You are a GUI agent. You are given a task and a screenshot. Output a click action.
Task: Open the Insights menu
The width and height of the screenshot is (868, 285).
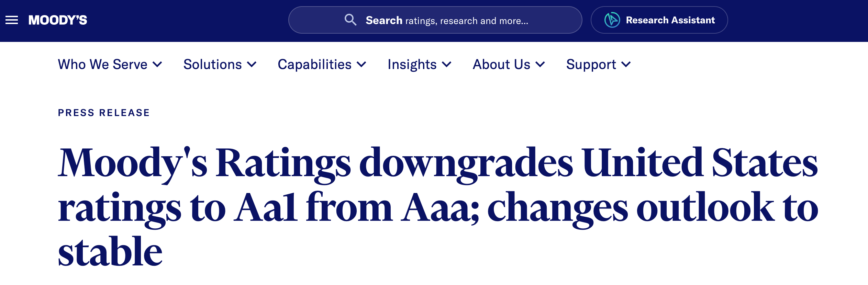[x=412, y=65]
